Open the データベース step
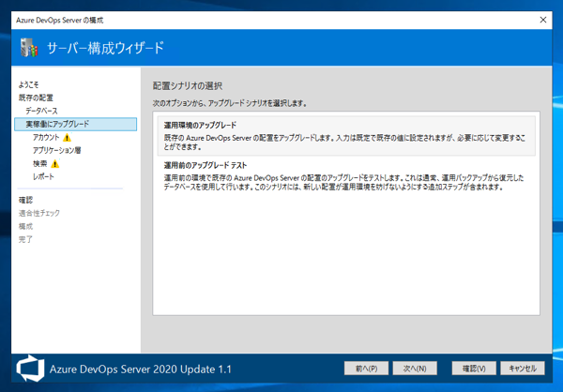This screenshot has width=563, height=392. [41, 111]
